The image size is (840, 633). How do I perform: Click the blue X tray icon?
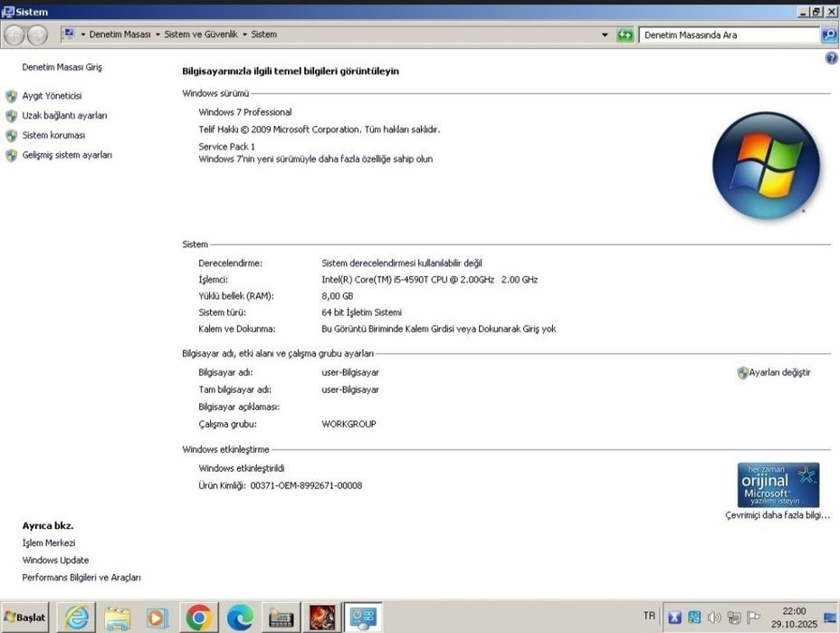click(x=674, y=618)
